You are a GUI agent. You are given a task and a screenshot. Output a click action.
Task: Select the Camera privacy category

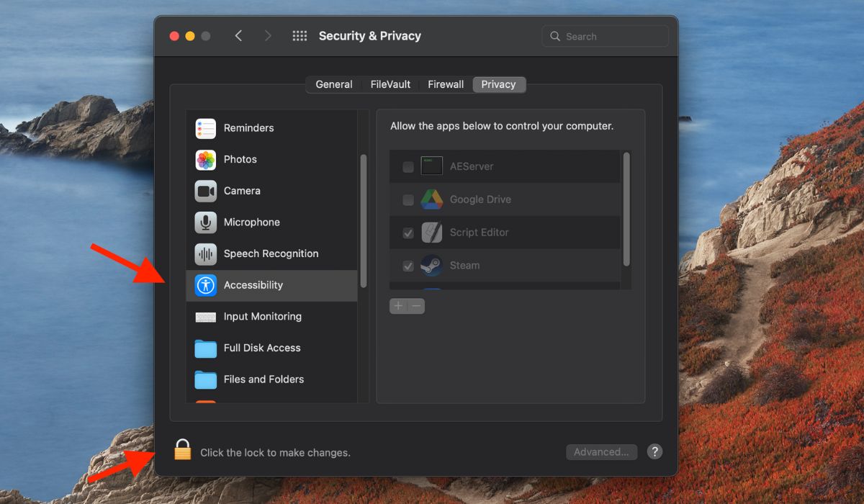(241, 191)
